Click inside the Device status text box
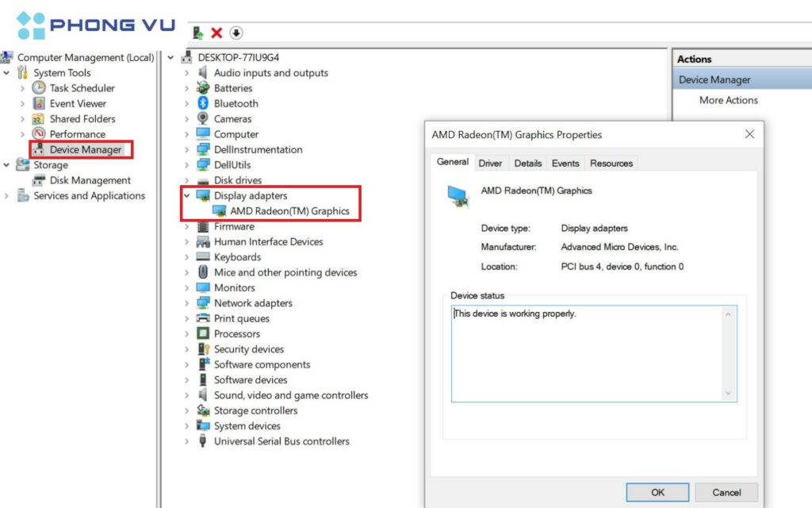The height and width of the screenshot is (508, 812). coord(587,353)
